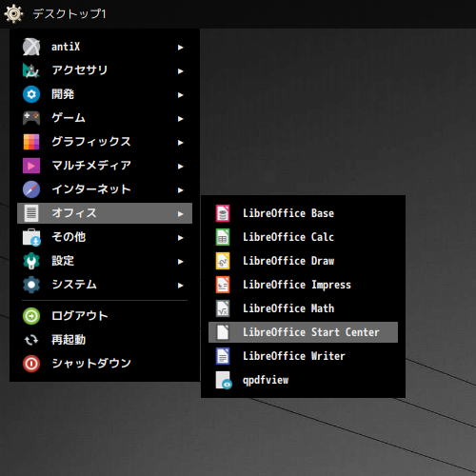Click the オフィス document icon
This screenshot has width=476, height=476.
coord(31,213)
